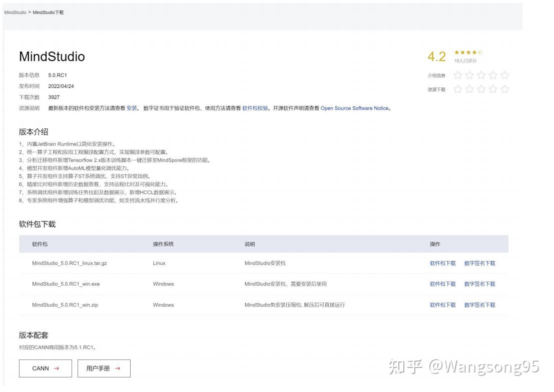The image size is (554, 392).
Task: Open the 用户手册 user manual button
Action: [x=104, y=368]
